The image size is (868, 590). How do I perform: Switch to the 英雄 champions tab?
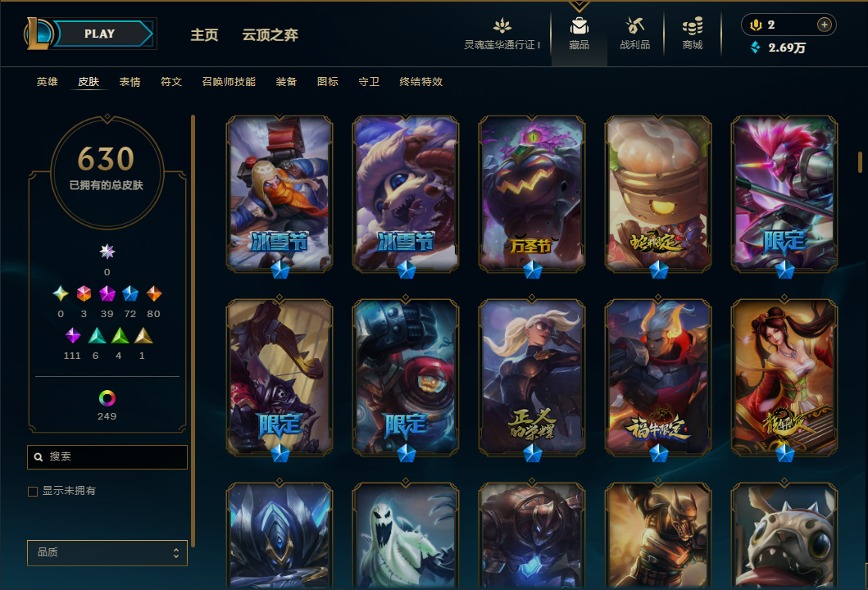click(x=47, y=82)
